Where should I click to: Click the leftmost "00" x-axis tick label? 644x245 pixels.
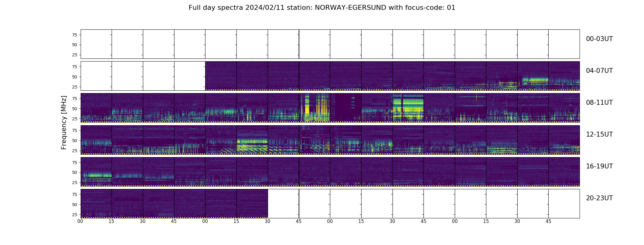pyautogui.click(x=80, y=221)
